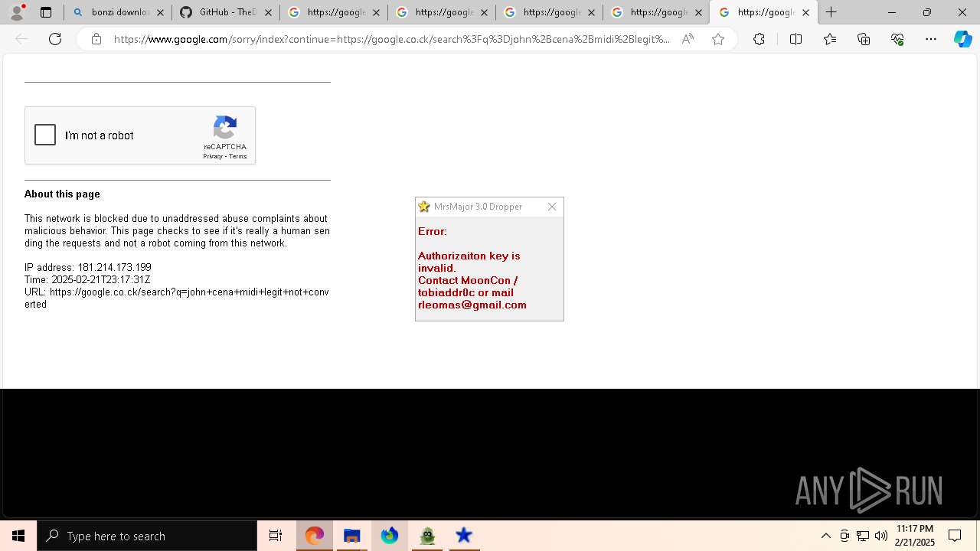Open the reCAPTCHA Terms link
980x551 pixels.
pyautogui.click(x=237, y=156)
